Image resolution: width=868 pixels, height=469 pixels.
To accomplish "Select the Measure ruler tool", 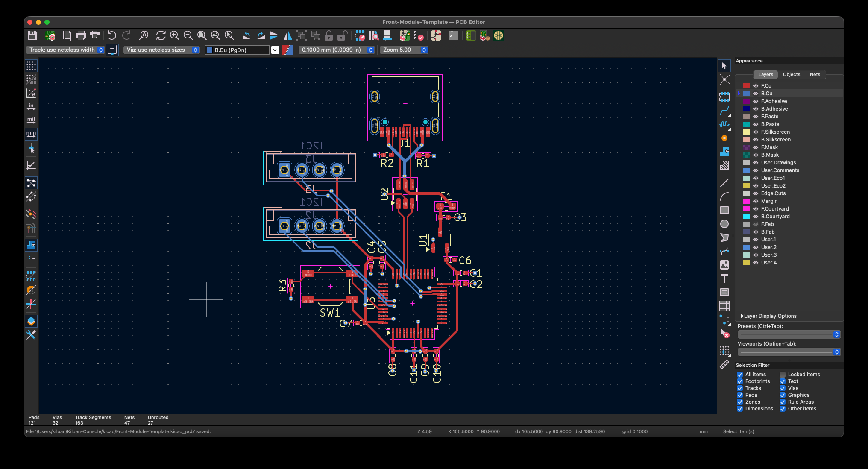I will pyautogui.click(x=724, y=364).
